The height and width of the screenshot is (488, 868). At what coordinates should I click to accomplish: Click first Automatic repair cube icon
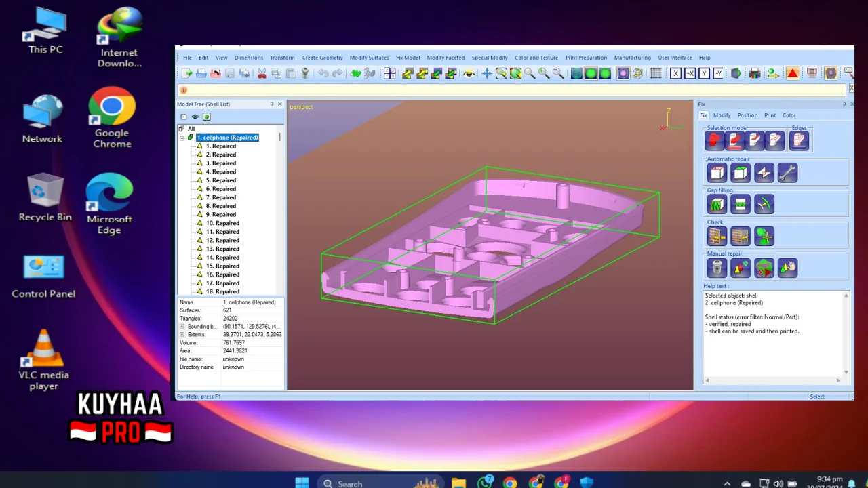pos(717,173)
